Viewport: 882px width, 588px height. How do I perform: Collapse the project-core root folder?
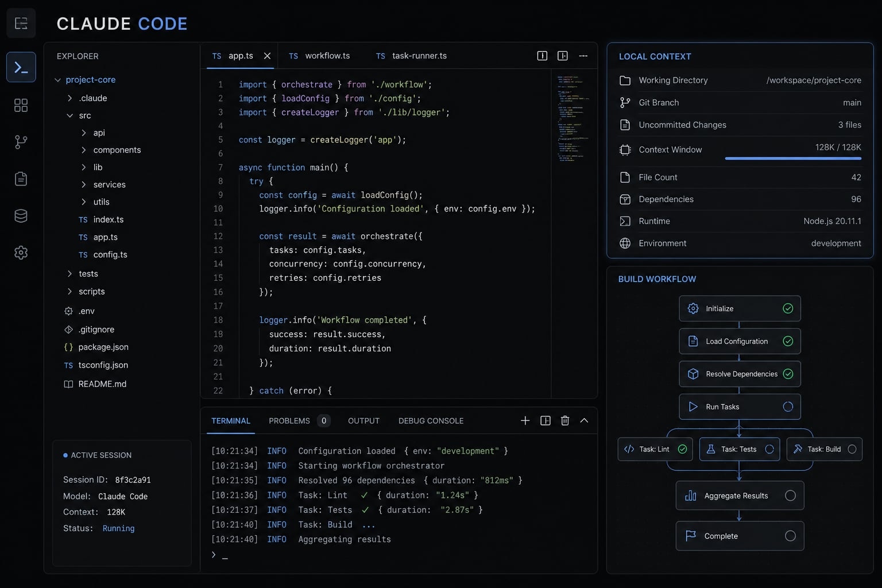[x=57, y=80]
